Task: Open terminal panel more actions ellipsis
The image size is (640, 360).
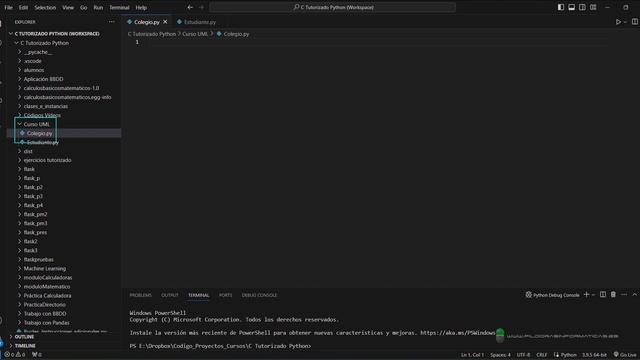Action: click(x=624, y=295)
